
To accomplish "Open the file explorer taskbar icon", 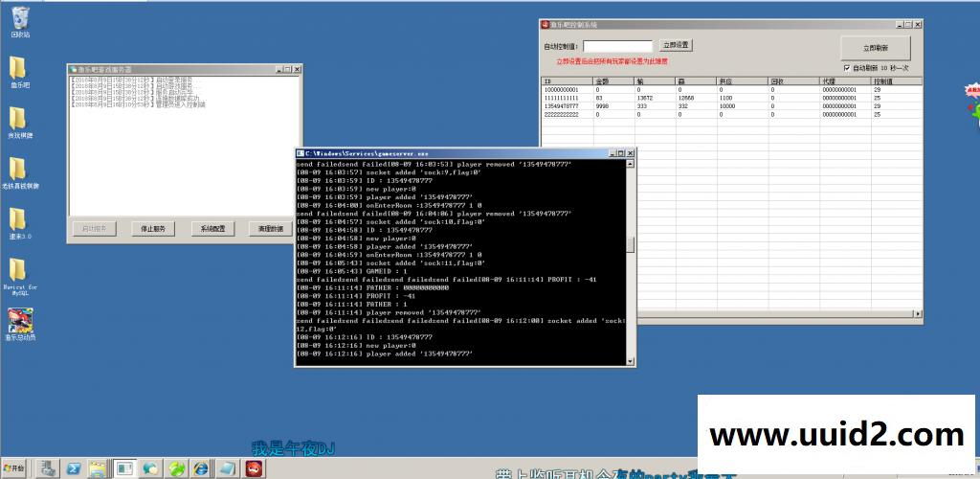I will pyautogui.click(x=98, y=468).
